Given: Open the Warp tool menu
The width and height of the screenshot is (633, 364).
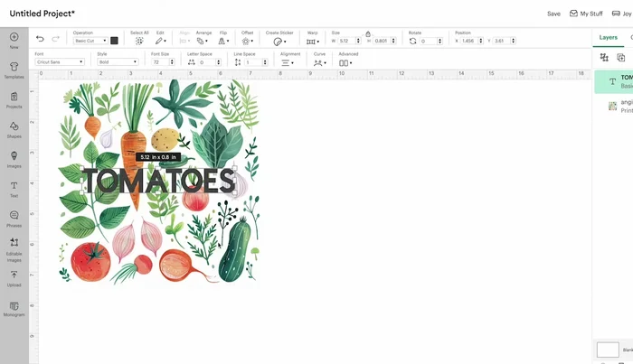Looking at the screenshot, I should click(313, 42).
